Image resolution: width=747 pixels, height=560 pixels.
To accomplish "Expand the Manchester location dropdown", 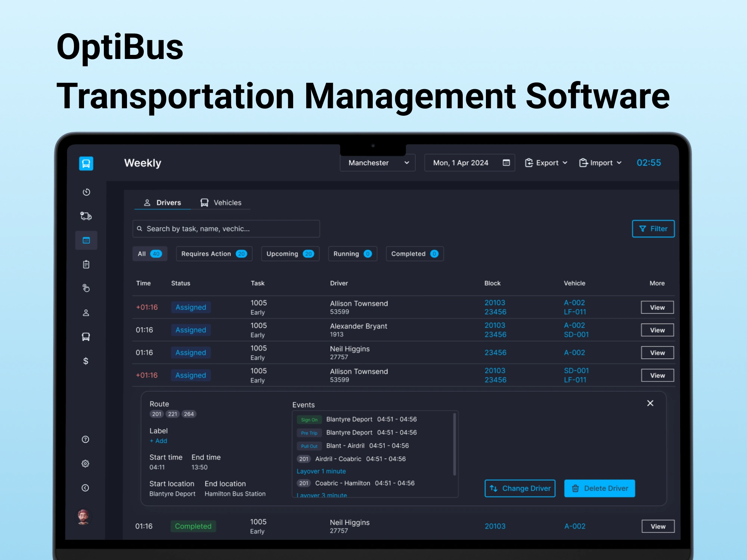I will coord(378,163).
